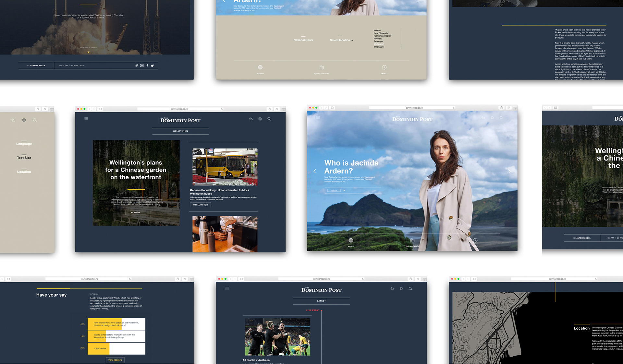Open the Location setting in beige panel
This screenshot has height=364, width=623.
[24, 172]
